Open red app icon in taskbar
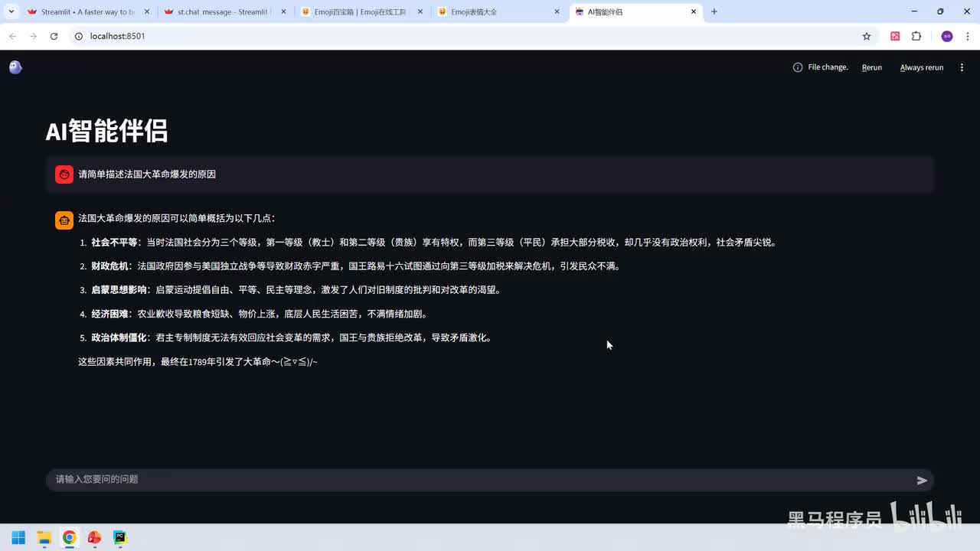The width and height of the screenshot is (980, 551). tap(95, 537)
